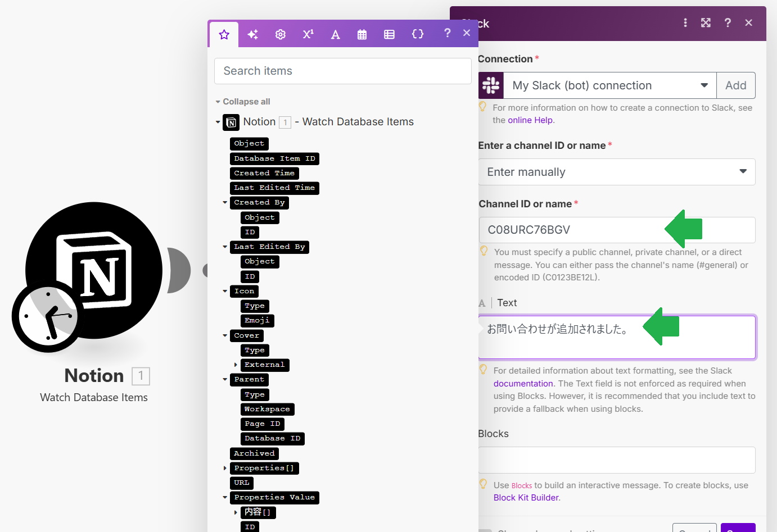Viewport: 777px width, 532px height.
Task: Open the custom variables braces tab
Action: (x=418, y=34)
